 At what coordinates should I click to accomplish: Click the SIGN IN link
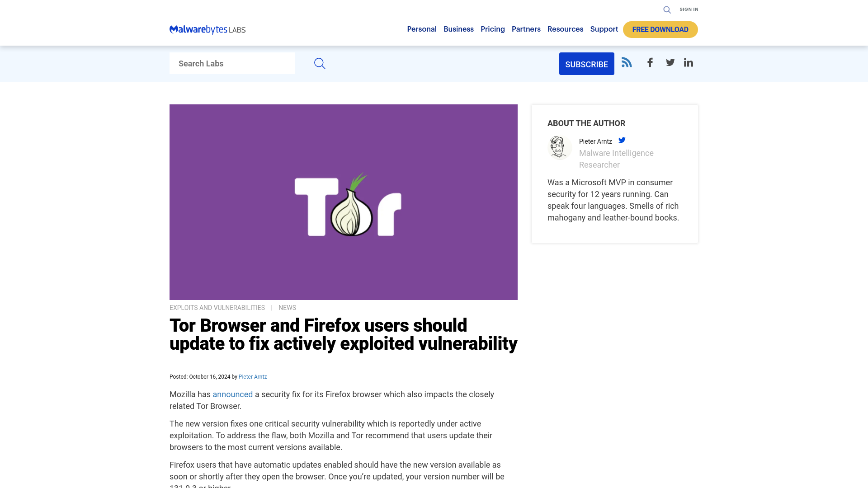point(689,9)
